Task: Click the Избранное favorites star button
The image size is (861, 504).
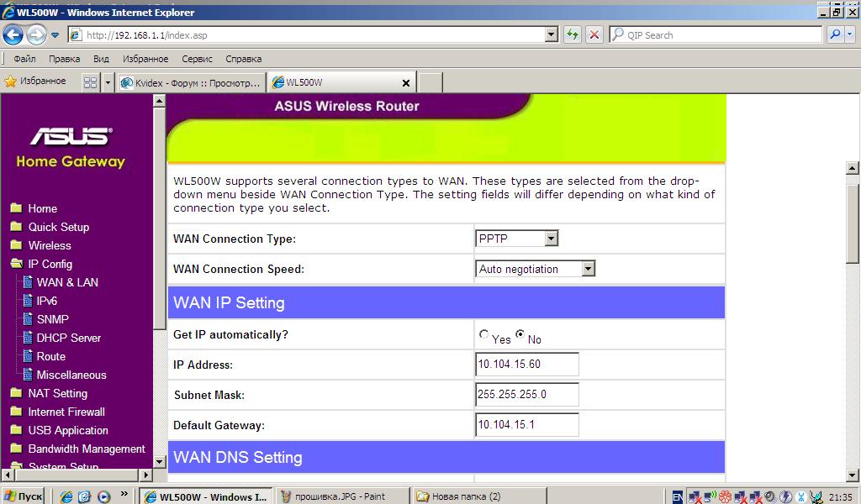Action: 35,81
